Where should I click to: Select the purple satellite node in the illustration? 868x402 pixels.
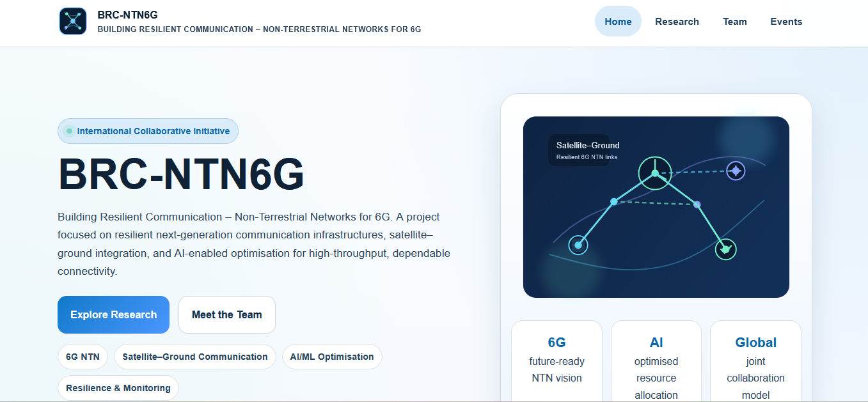point(736,171)
